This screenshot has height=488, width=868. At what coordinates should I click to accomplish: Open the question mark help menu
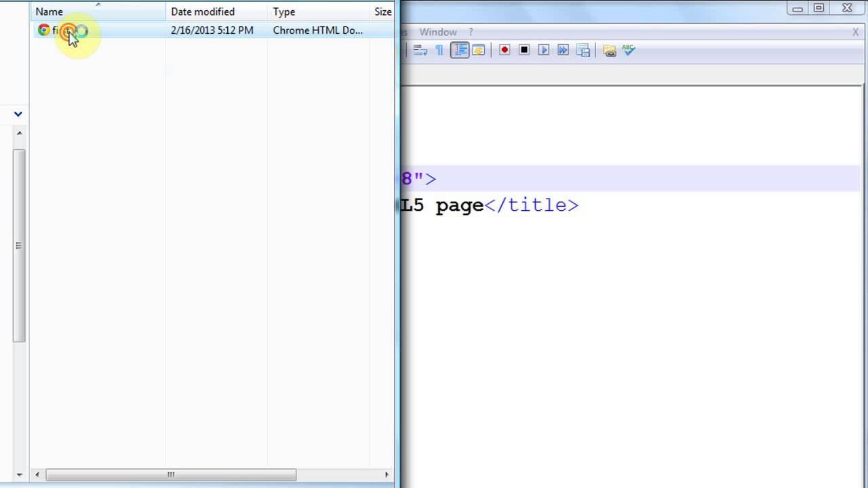click(x=471, y=32)
